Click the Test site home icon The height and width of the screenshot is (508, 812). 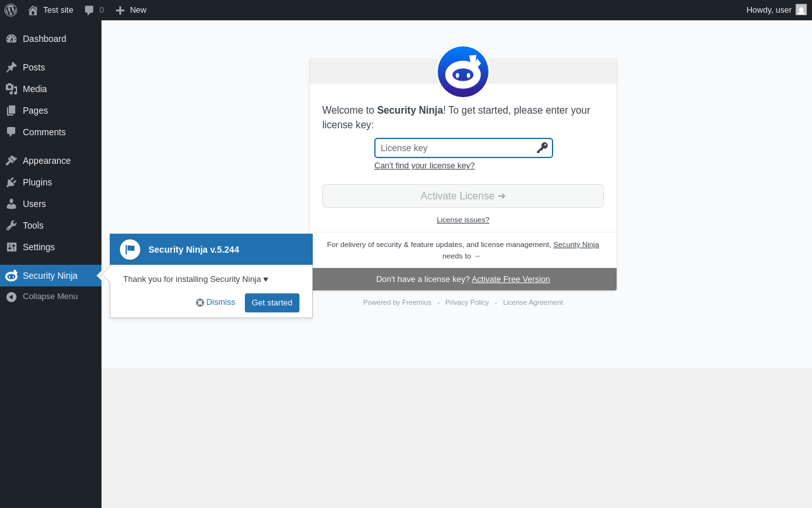click(x=33, y=10)
